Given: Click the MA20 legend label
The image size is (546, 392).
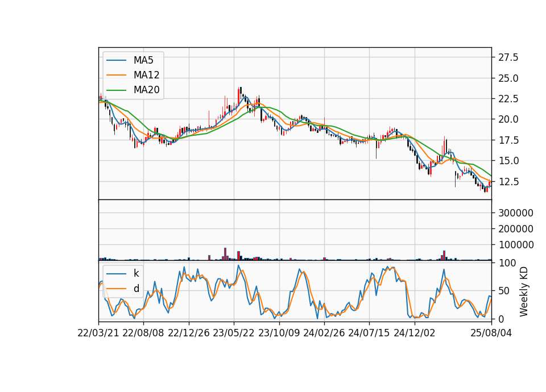Looking at the screenshot, I should (146, 90).
